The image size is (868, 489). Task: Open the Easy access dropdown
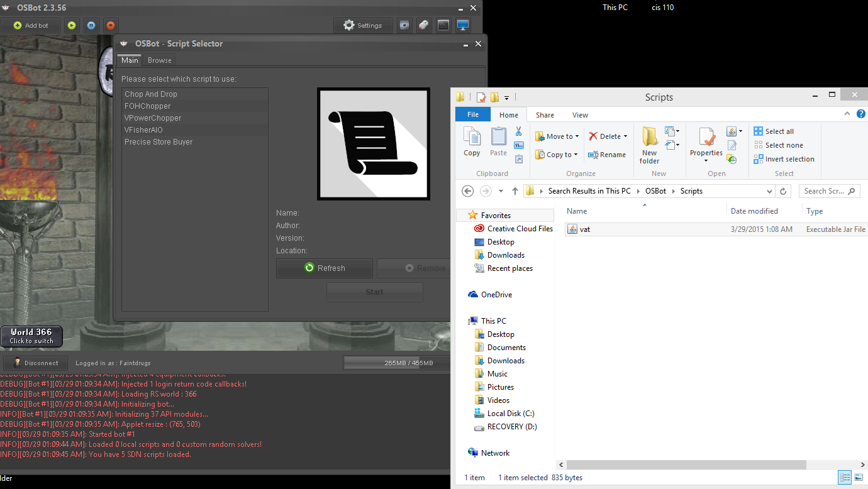click(x=672, y=145)
